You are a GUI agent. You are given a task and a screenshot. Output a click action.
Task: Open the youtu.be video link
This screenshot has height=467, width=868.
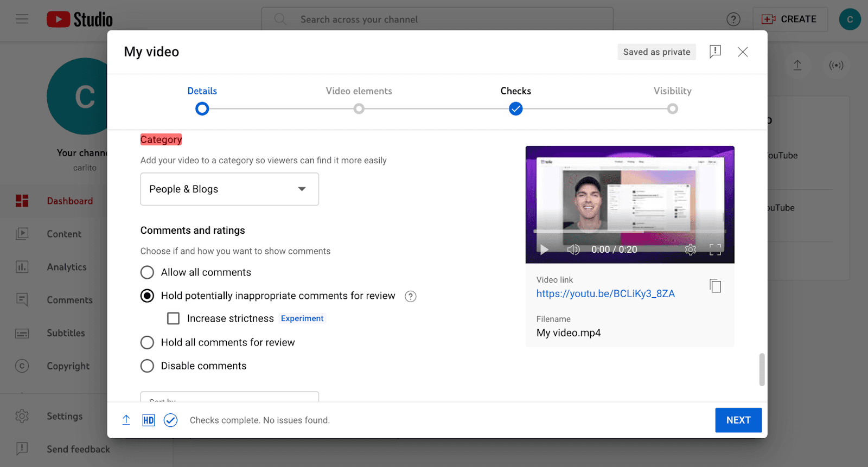[605, 293]
